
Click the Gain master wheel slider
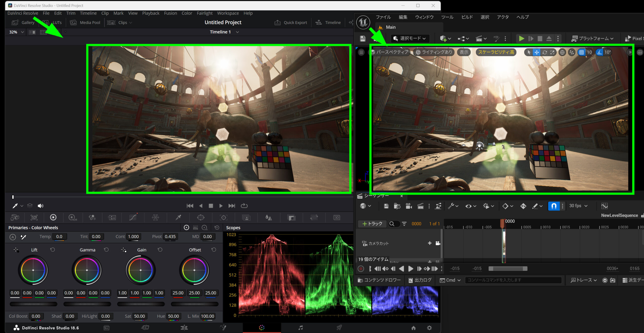(141, 304)
